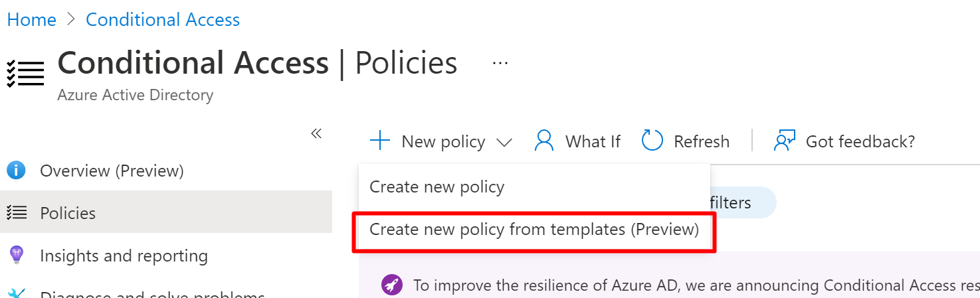
Task: Click the Diagnose and solve problems wrench icon
Action: [16, 293]
